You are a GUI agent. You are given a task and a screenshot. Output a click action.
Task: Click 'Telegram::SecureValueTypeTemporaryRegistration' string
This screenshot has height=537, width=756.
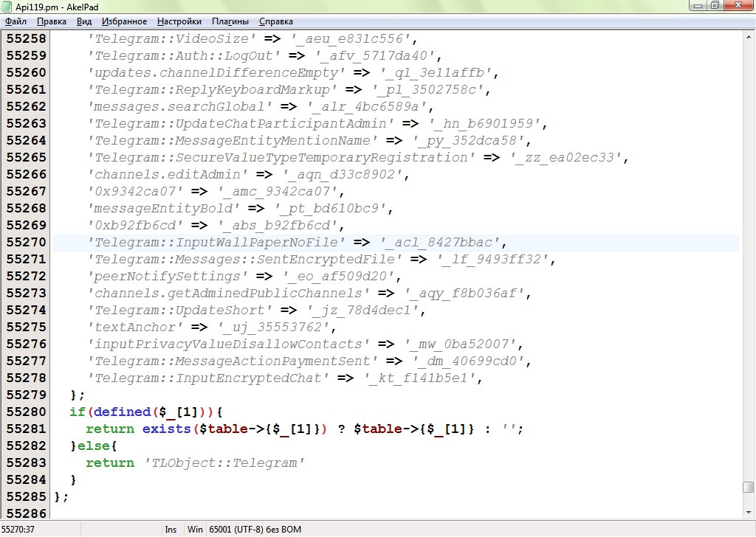pyautogui.click(x=281, y=158)
